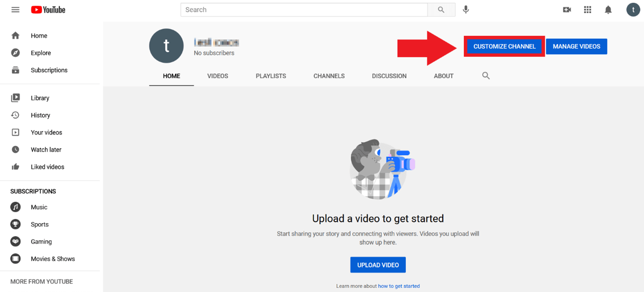Open the notifications bell
The image size is (644, 292).
(608, 10)
